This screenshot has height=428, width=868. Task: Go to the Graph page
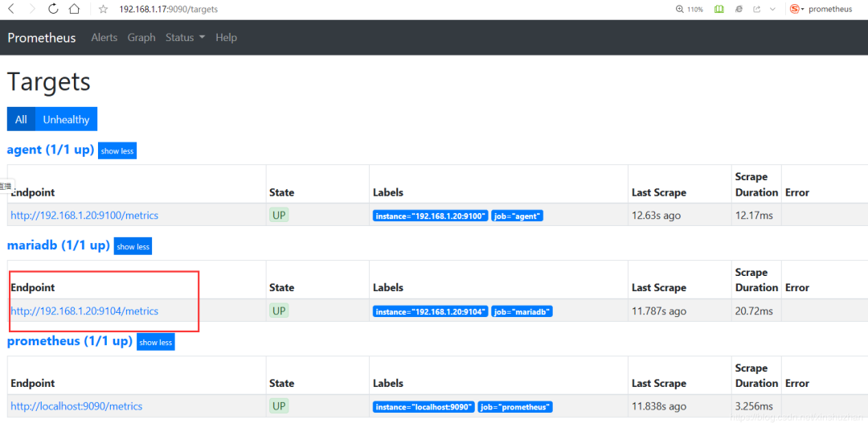141,37
